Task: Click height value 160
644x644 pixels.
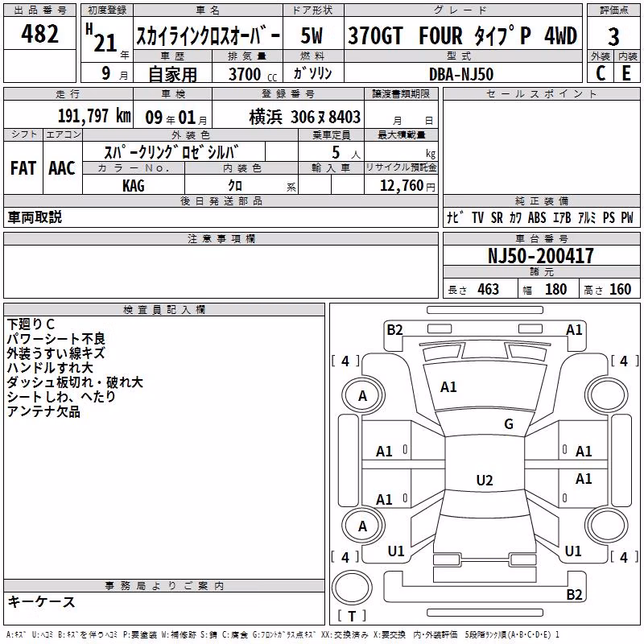Action: (620, 290)
